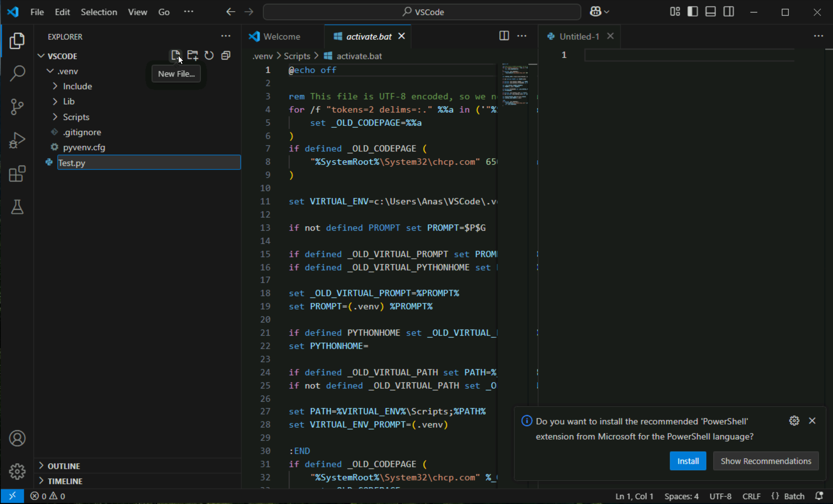
Task: Toggle the bottom panel visibility
Action: pos(710,12)
